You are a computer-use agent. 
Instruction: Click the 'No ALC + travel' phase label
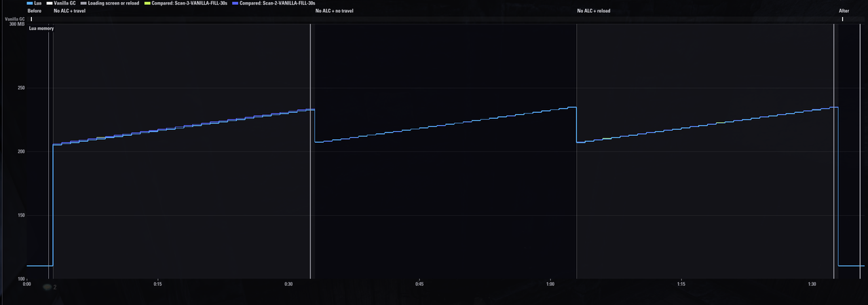[70, 11]
